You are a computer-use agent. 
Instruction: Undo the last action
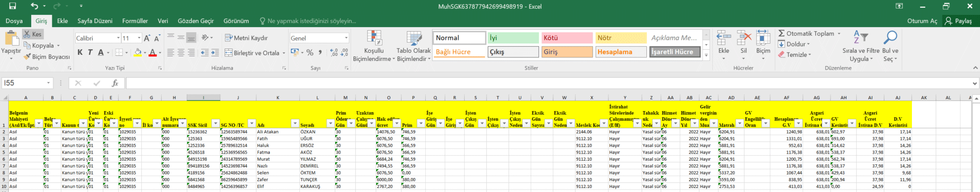[x=34, y=6]
